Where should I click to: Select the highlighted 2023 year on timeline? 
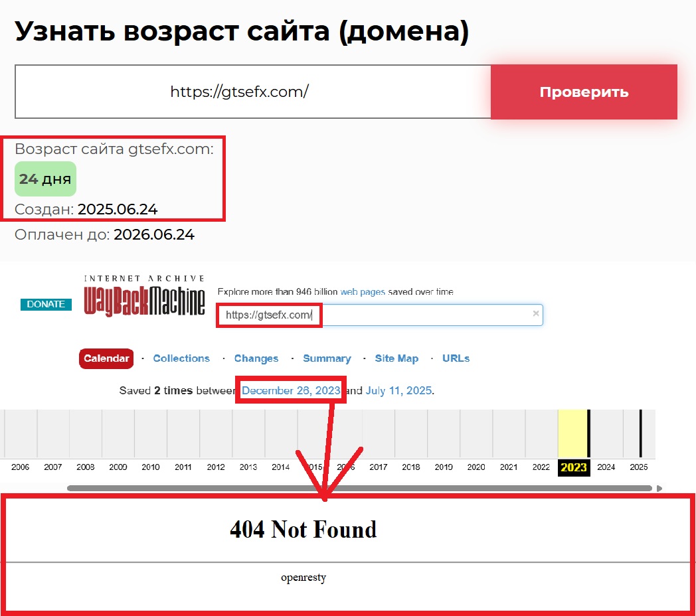(574, 467)
